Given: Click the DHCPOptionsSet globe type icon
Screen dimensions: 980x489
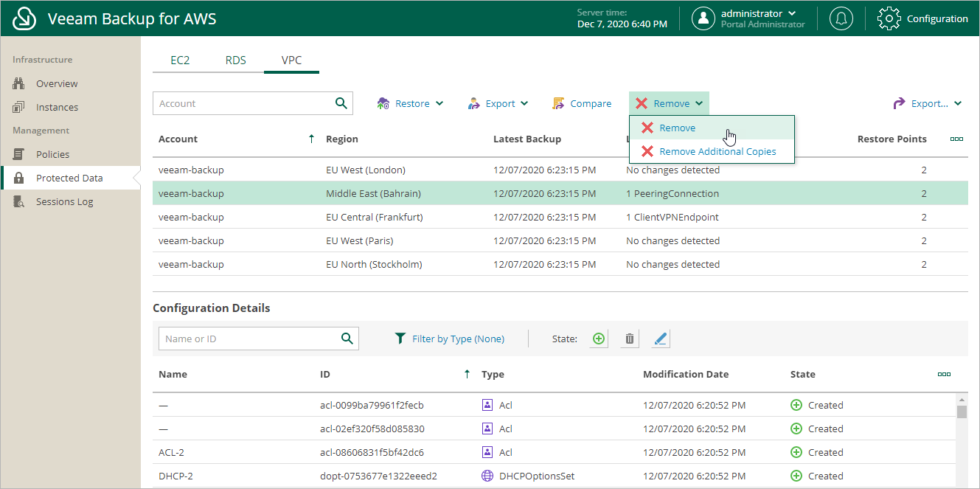Looking at the screenshot, I should point(487,476).
